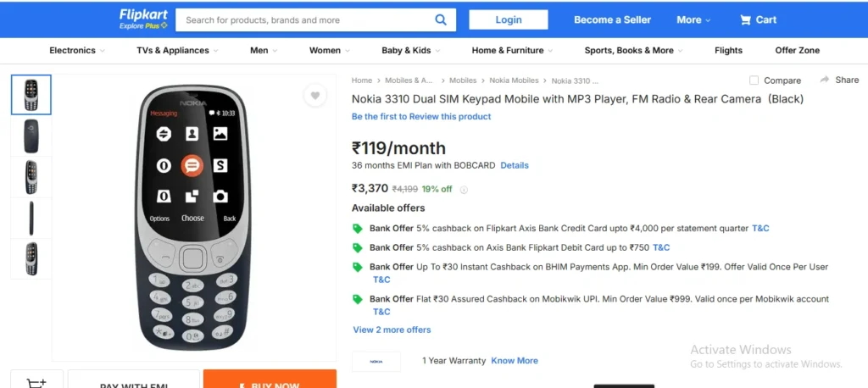Tick the Compare checkbox
The height and width of the screenshot is (388, 868).
click(754, 80)
